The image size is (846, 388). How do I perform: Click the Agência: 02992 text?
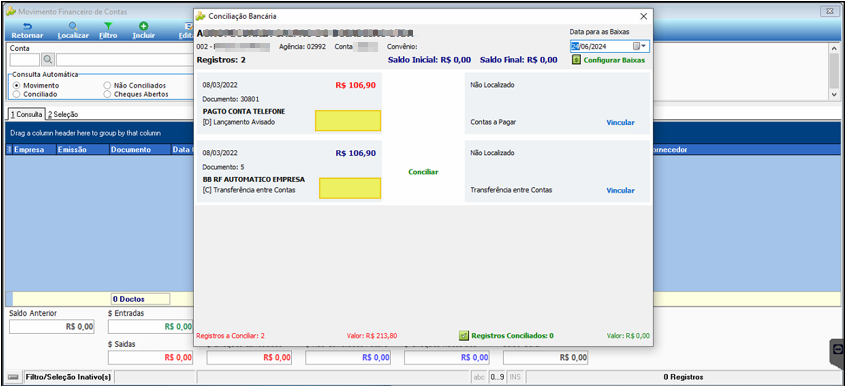click(302, 47)
